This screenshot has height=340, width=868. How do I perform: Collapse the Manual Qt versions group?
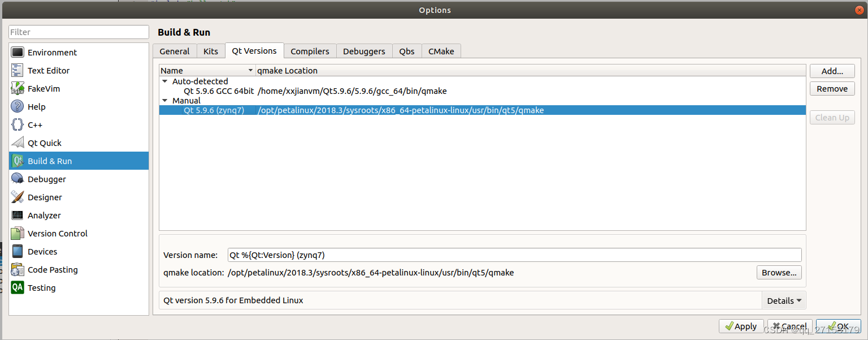164,100
